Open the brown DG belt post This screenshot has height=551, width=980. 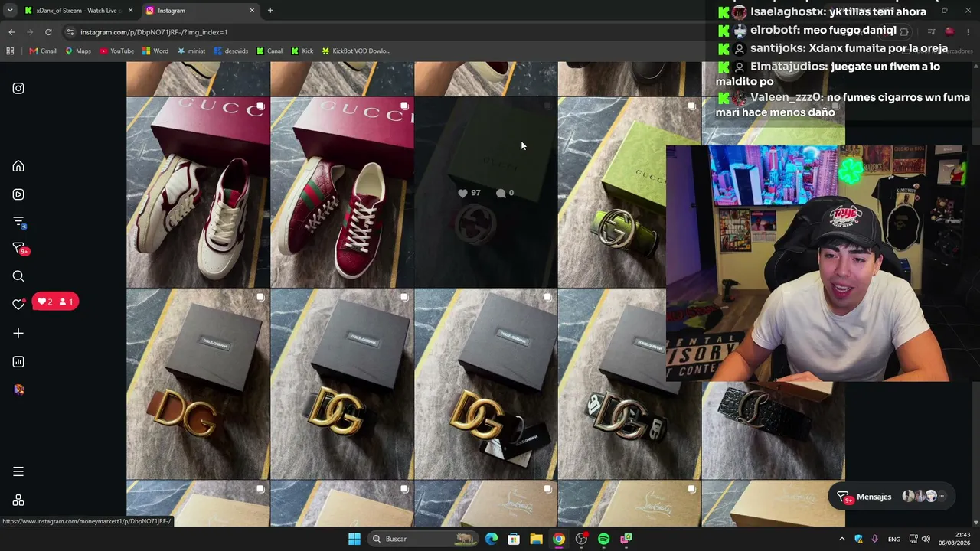pos(198,384)
